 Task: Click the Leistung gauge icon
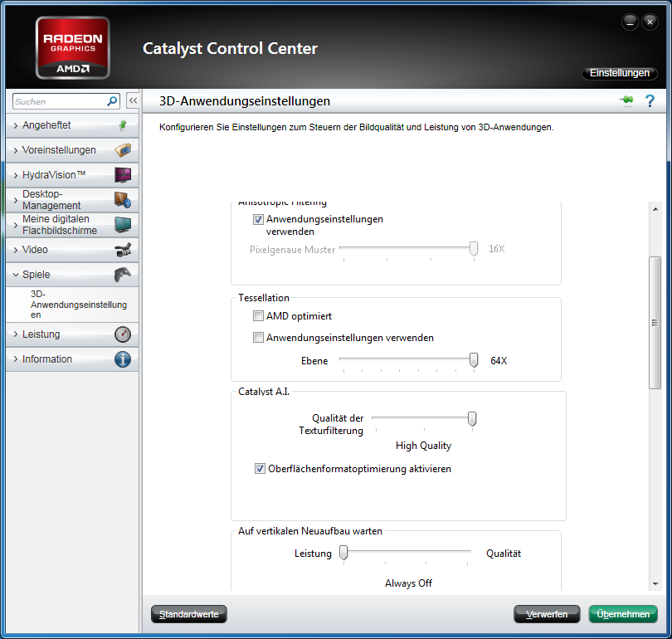pos(123,334)
